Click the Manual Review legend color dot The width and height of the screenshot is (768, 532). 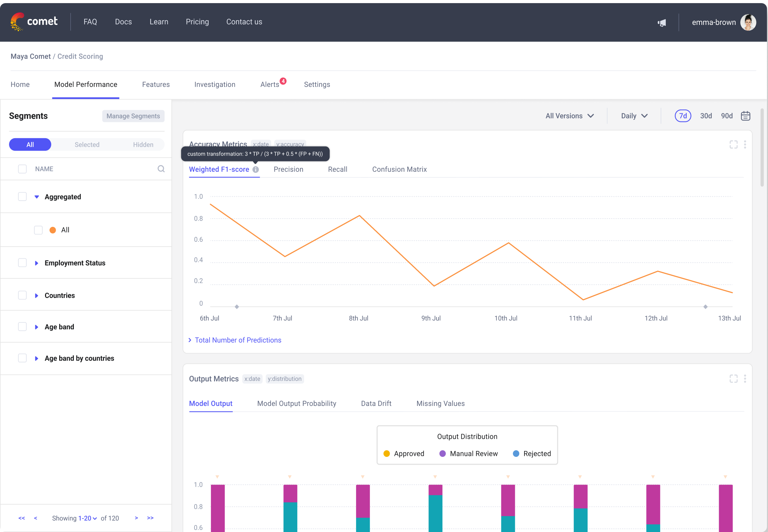pyautogui.click(x=442, y=453)
